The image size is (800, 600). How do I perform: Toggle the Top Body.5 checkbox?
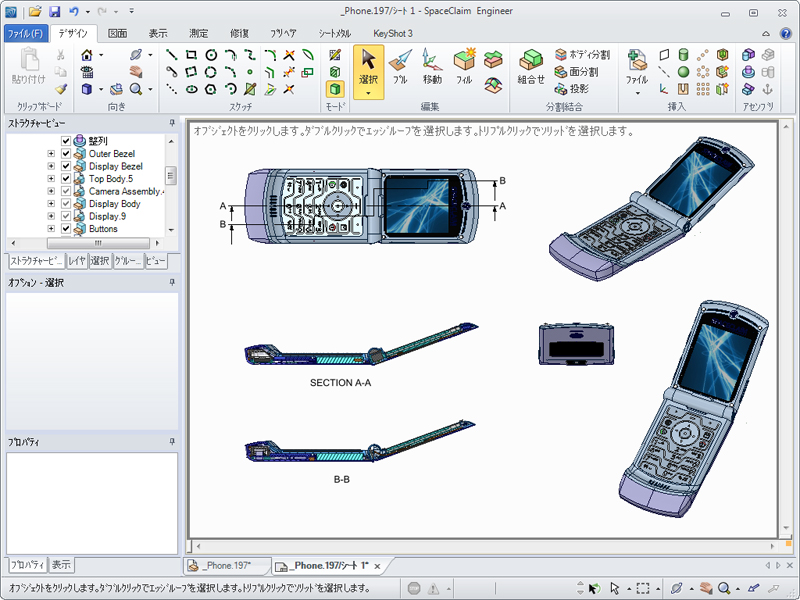coord(66,179)
